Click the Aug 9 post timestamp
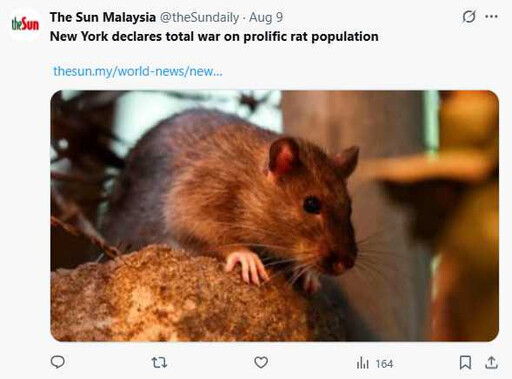Image resolution: width=512 pixels, height=379 pixels. (266, 17)
